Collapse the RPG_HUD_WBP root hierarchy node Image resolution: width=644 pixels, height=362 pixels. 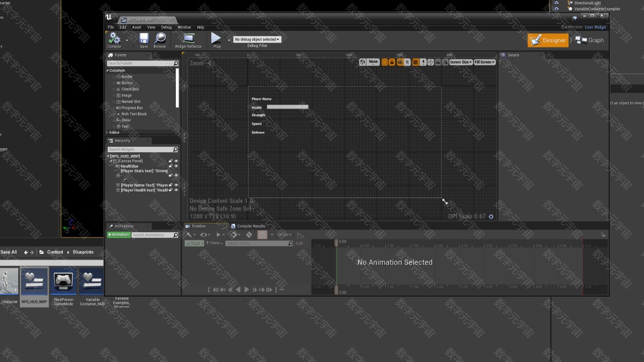click(x=108, y=156)
